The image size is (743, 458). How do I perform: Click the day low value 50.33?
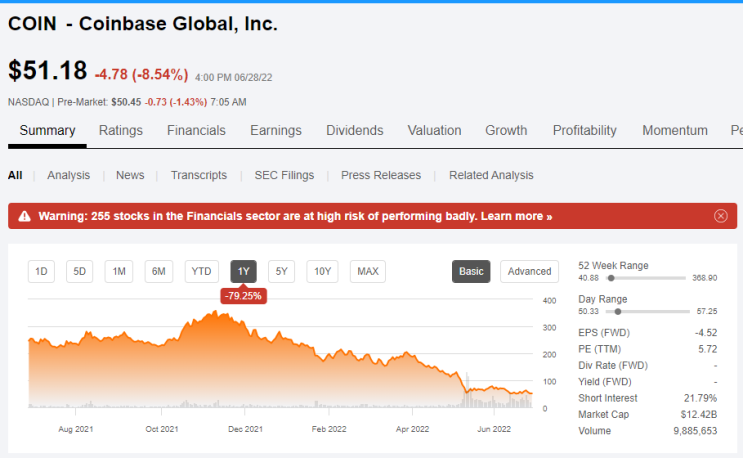[588, 312]
